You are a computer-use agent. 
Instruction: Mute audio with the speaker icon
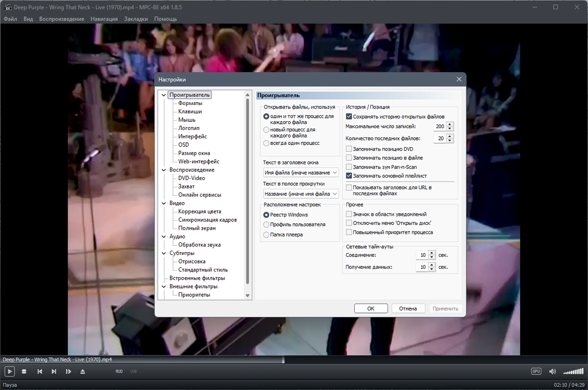point(552,371)
